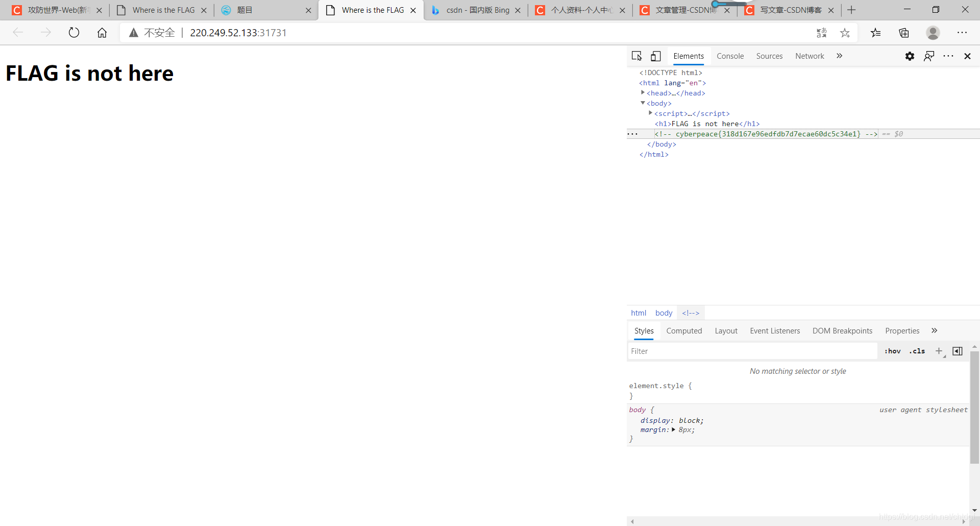The height and width of the screenshot is (526, 980).
Task: Toggle device emulation mode icon
Action: [x=655, y=56]
